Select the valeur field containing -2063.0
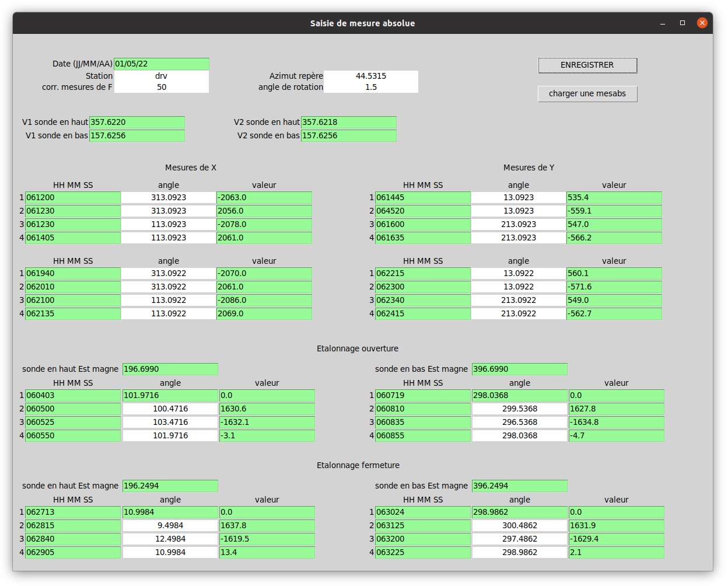 coord(264,198)
